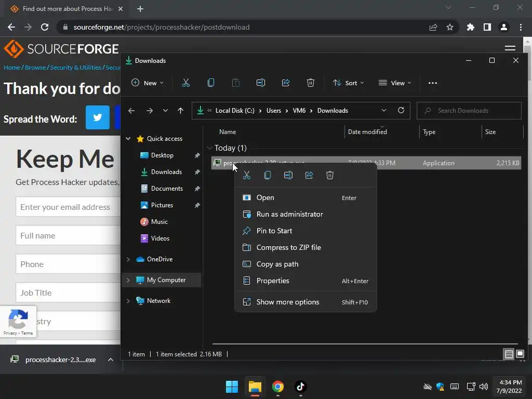Expand the Network tree node
Image resolution: width=532 pixels, height=399 pixels.
tap(128, 301)
